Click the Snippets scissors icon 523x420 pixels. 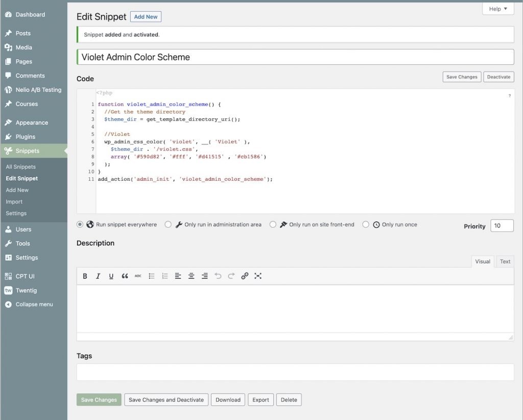point(8,151)
